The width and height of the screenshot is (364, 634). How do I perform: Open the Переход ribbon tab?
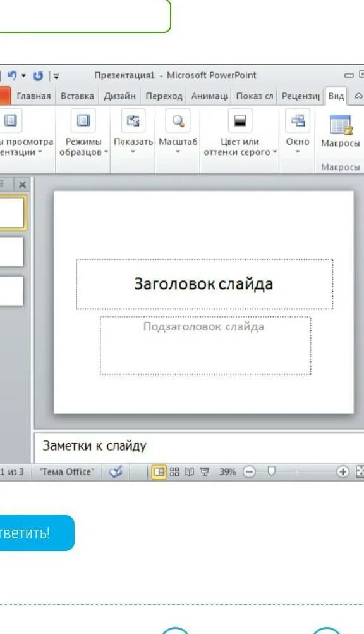164,96
